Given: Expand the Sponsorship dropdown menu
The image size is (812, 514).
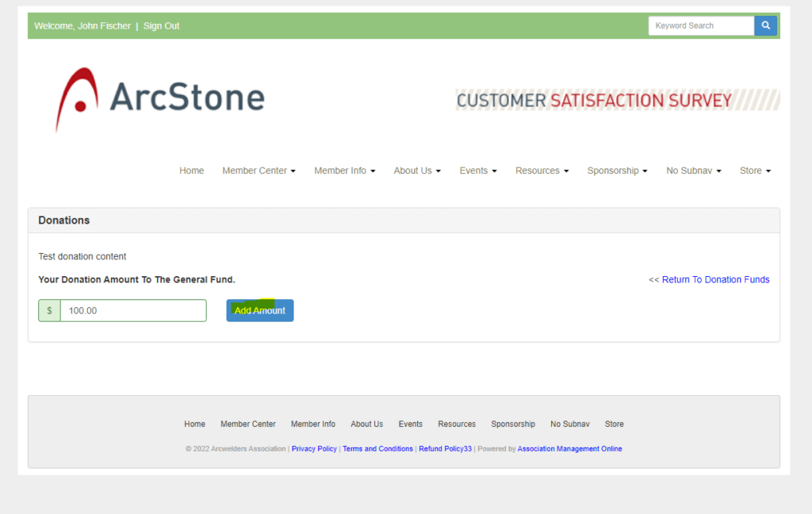Looking at the screenshot, I should pos(617,171).
